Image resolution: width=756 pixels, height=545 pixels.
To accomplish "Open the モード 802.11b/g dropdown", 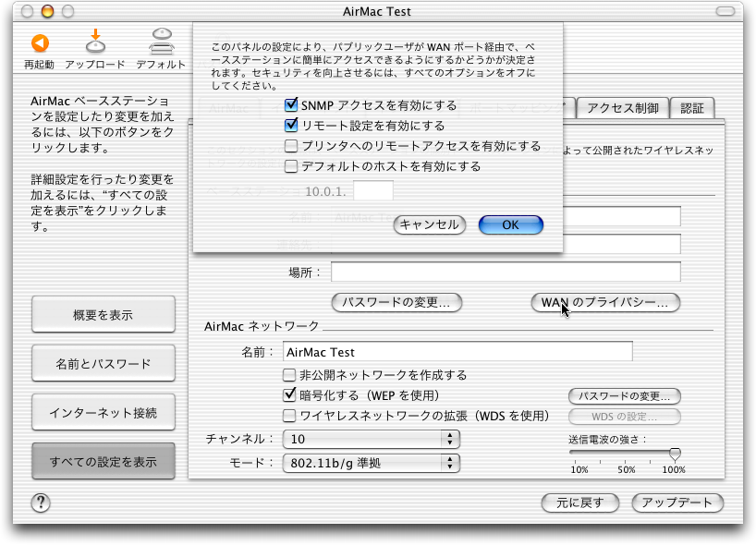I will coord(371,463).
